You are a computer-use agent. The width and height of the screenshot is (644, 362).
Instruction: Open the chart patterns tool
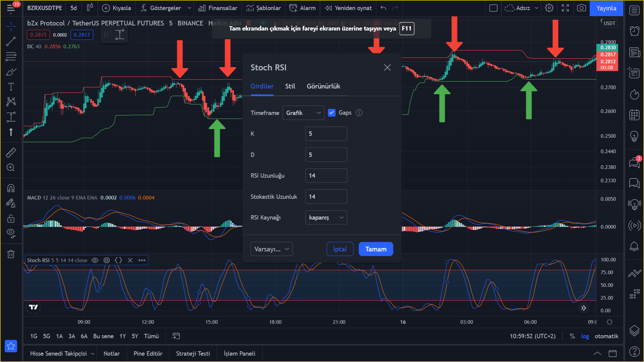11,102
